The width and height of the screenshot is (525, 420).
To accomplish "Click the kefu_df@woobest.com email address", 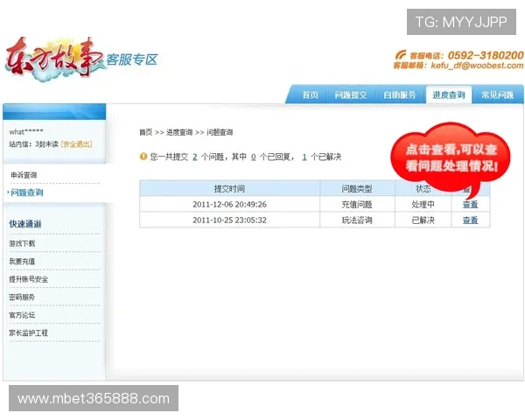I will pos(477,66).
